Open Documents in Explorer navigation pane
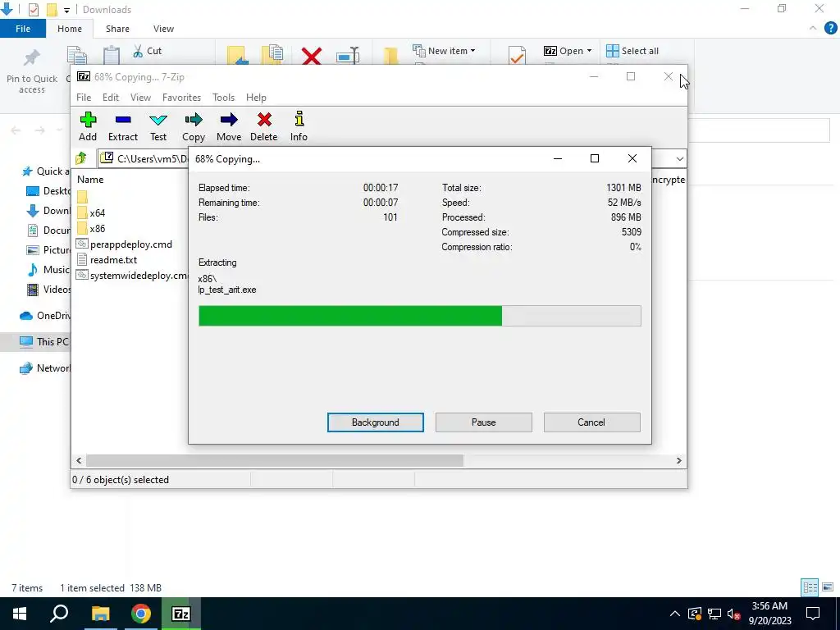The width and height of the screenshot is (840, 630). click(x=48, y=231)
